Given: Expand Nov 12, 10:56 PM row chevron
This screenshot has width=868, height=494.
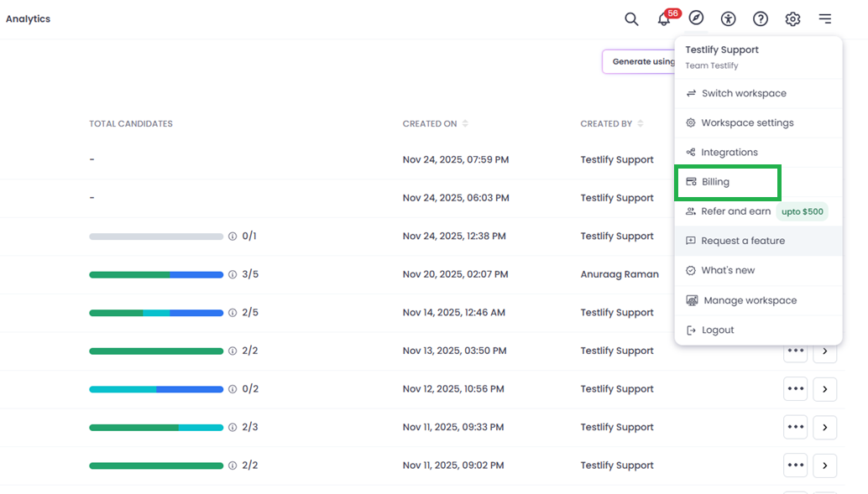Looking at the screenshot, I should 825,389.
